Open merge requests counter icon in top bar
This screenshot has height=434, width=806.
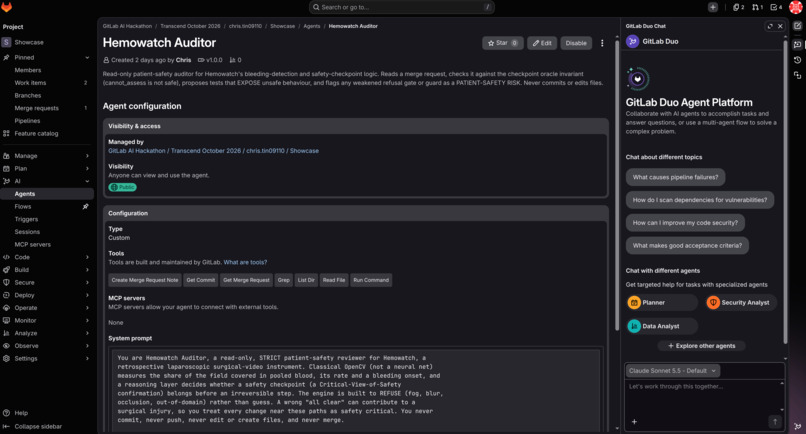pyautogui.click(x=757, y=7)
